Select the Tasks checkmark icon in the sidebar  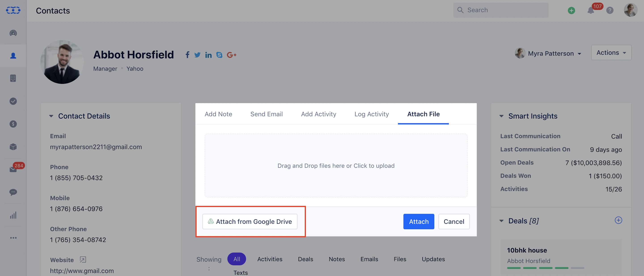[13, 101]
